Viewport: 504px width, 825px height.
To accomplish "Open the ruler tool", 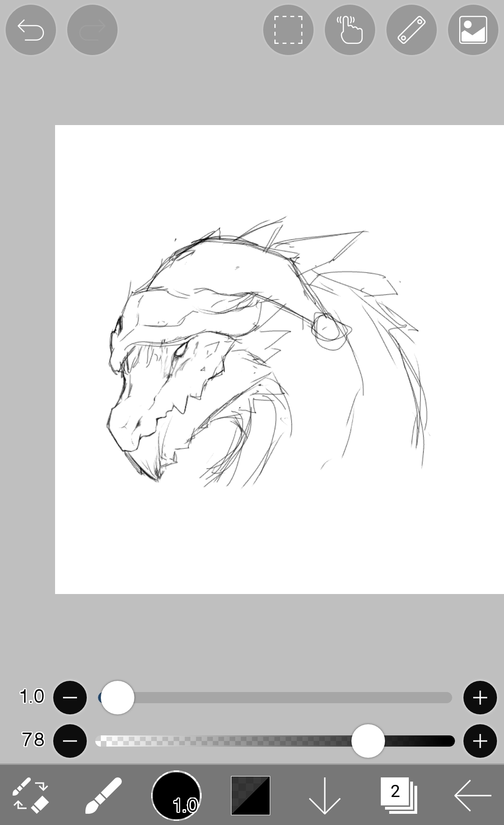I will (412, 30).
